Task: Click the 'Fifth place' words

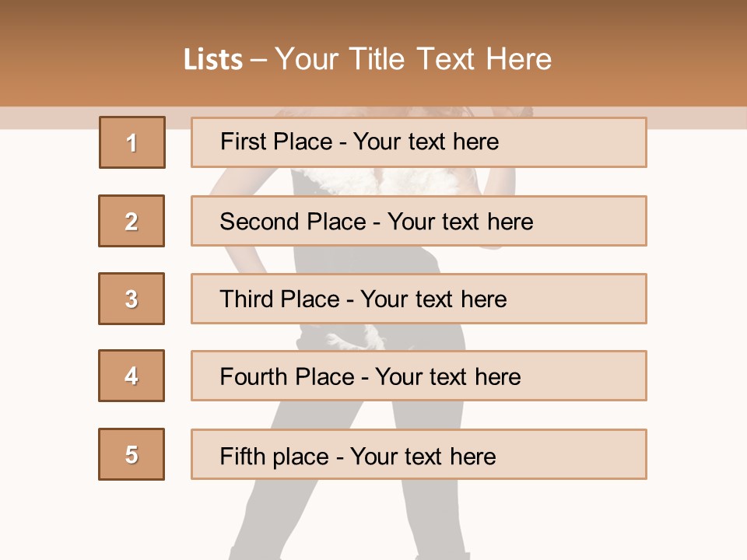Action: [x=275, y=457]
